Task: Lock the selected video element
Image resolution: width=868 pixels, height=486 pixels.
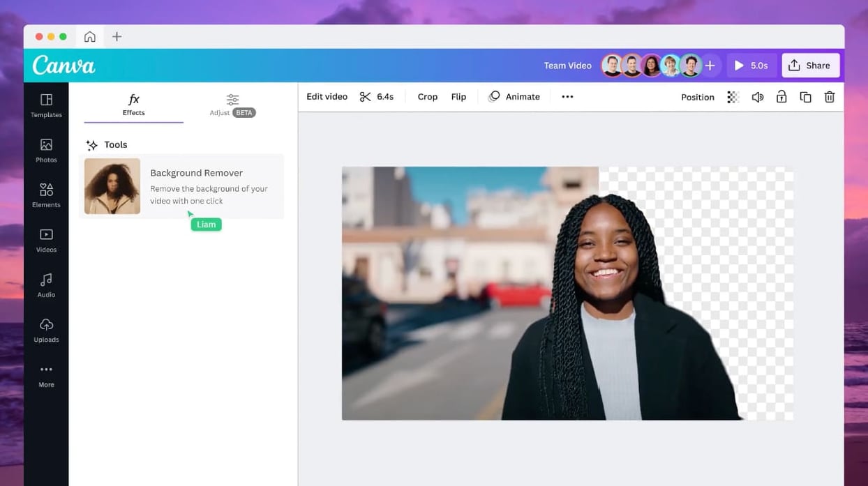Action: 781,96
